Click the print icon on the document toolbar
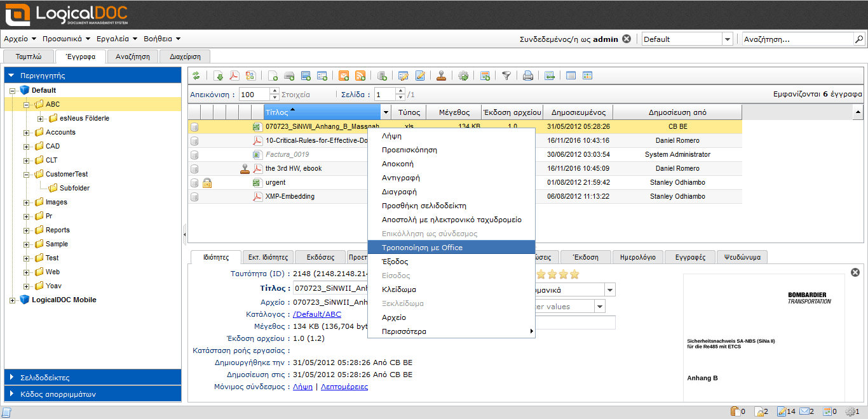This screenshot has height=419, width=868. [x=527, y=76]
